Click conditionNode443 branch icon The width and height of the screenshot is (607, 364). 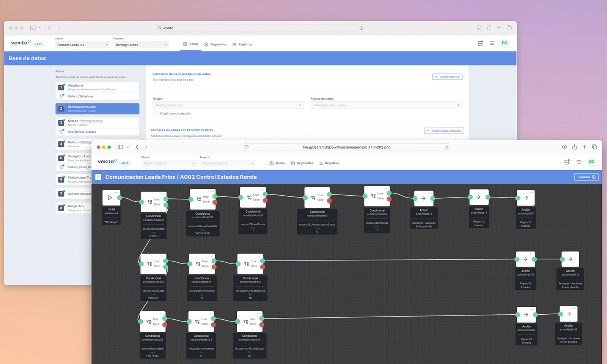tap(197, 322)
